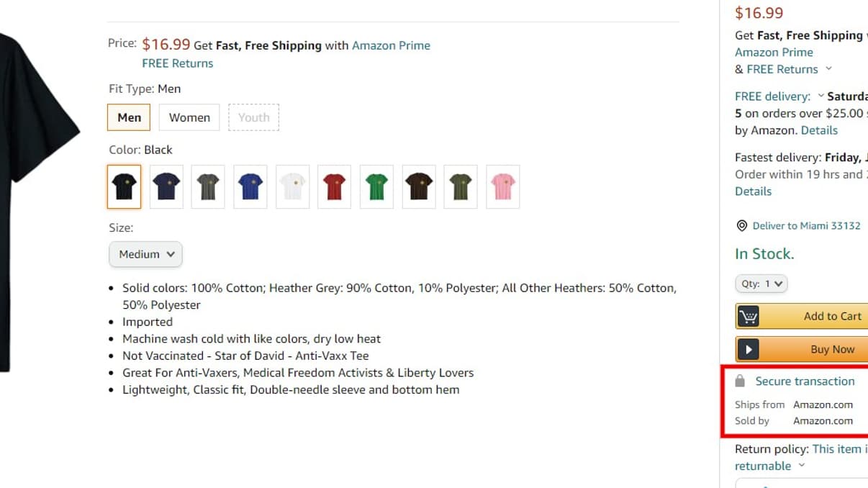
Task: Select the red t-shirt color option
Action: [335, 187]
